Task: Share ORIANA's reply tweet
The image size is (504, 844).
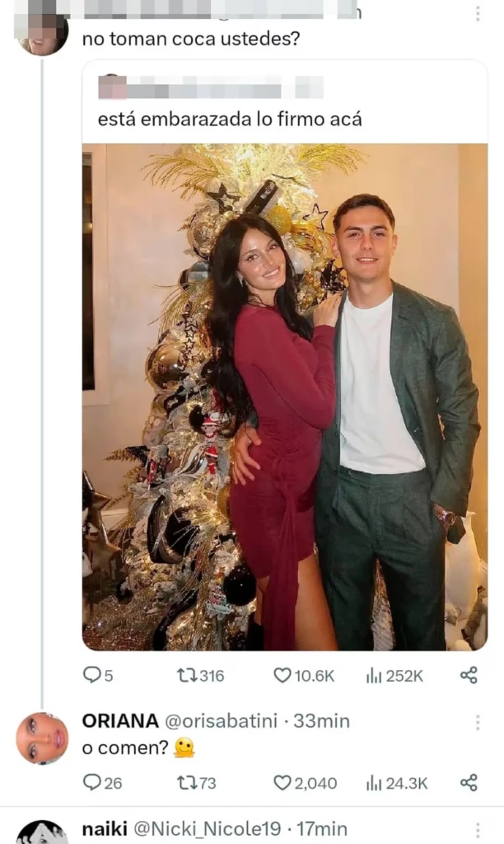Action: pyautogui.click(x=469, y=782)
